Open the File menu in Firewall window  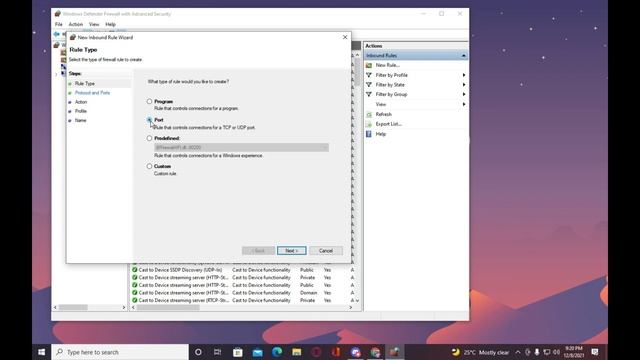pyautogui.click(x=59, y=24)
